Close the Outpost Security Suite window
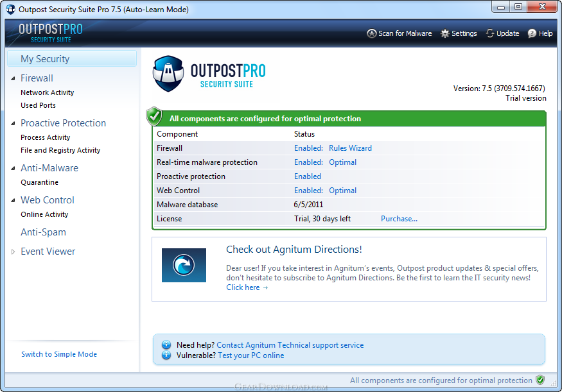 (543, 7)
